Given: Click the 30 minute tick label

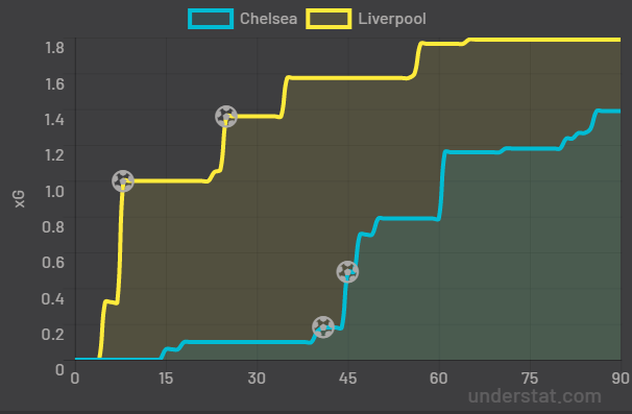Looking at the screenshot, I should 256,378.
